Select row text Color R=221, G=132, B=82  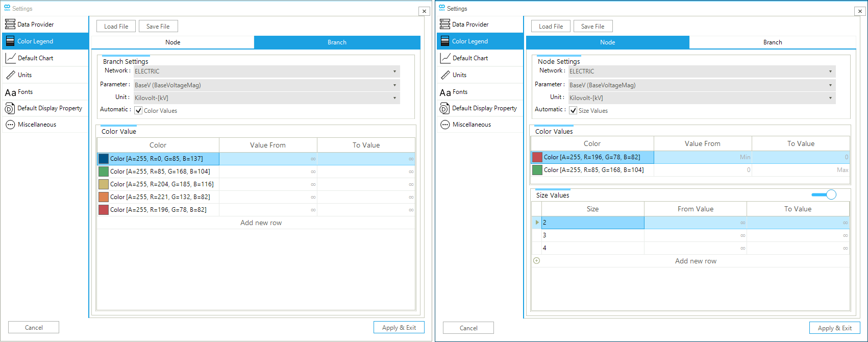(x=160, y=197)
